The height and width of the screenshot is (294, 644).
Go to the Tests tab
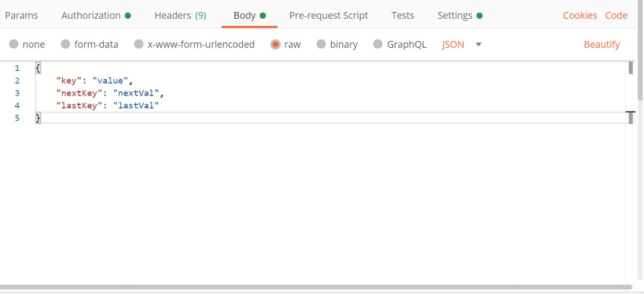402,16
